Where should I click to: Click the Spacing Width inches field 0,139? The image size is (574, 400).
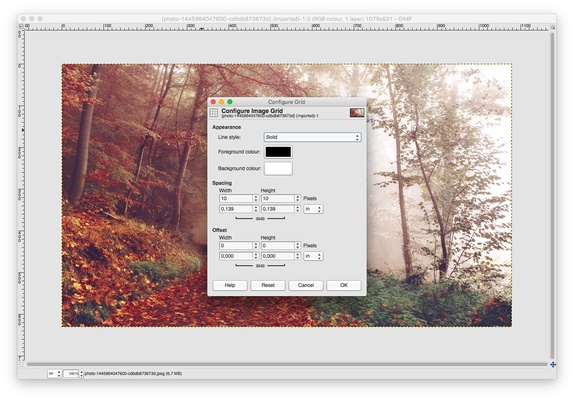tap(236, 209)
